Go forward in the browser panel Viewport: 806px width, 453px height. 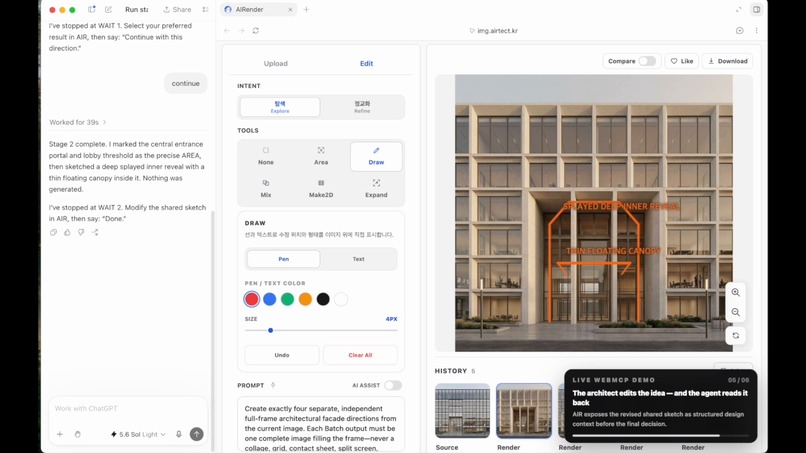click(241, 30)
